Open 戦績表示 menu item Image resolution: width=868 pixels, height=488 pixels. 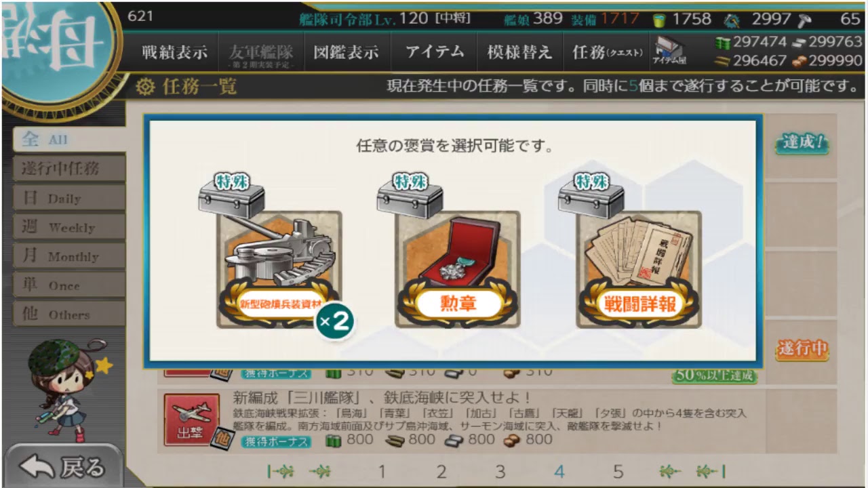[x=174, y=52]
